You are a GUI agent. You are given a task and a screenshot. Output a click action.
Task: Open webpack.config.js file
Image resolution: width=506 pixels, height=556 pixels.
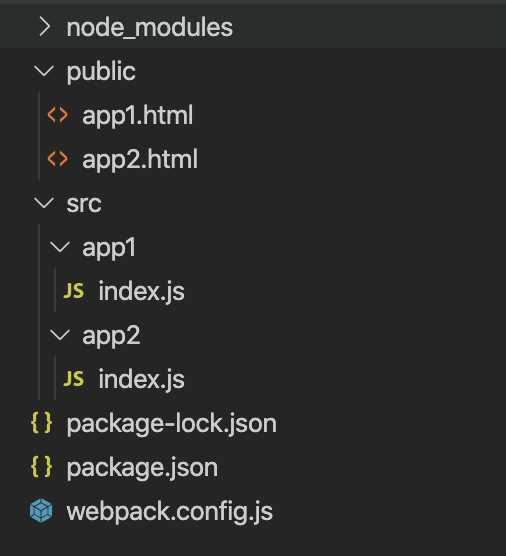[x=169, y=512]
